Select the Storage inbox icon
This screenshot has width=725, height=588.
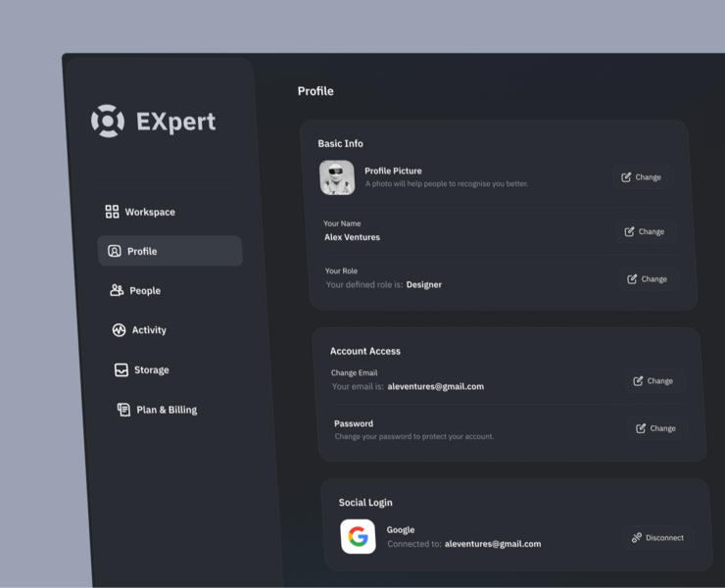121,370
